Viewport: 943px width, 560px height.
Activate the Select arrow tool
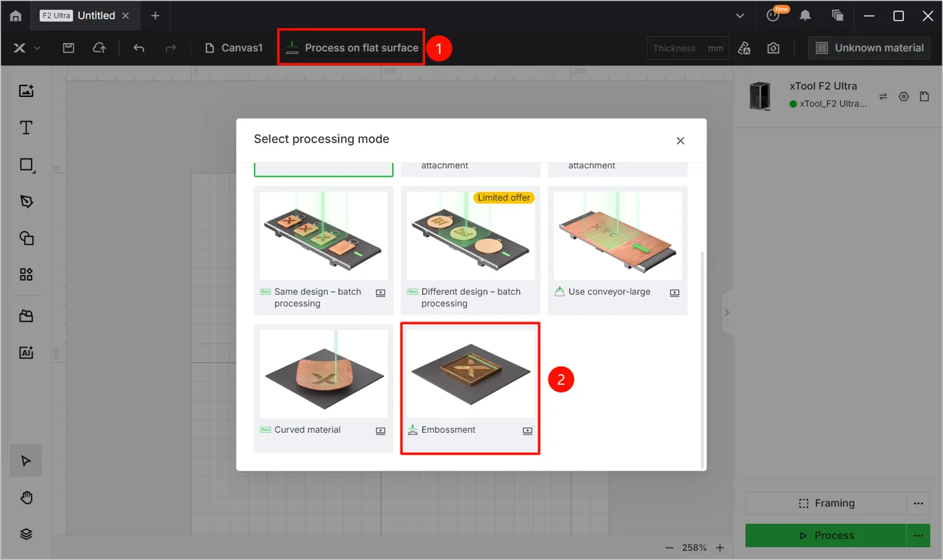26,461
